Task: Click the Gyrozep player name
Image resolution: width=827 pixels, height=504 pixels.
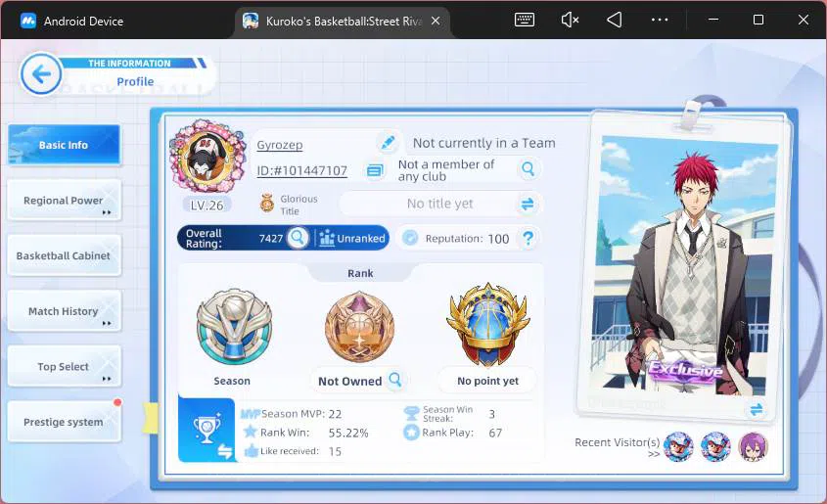Action: (x=280, y=145)
